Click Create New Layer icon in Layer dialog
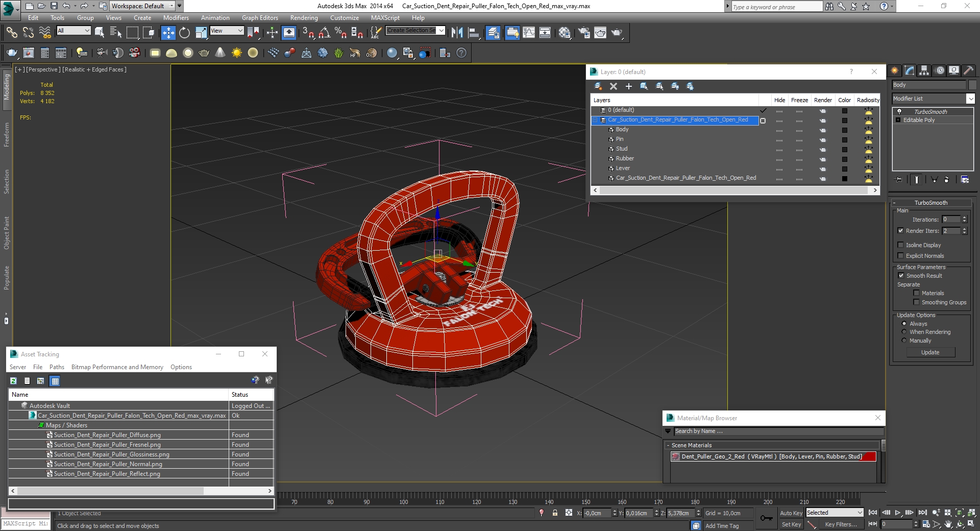The image size is (980, 531). coord(598,86)
